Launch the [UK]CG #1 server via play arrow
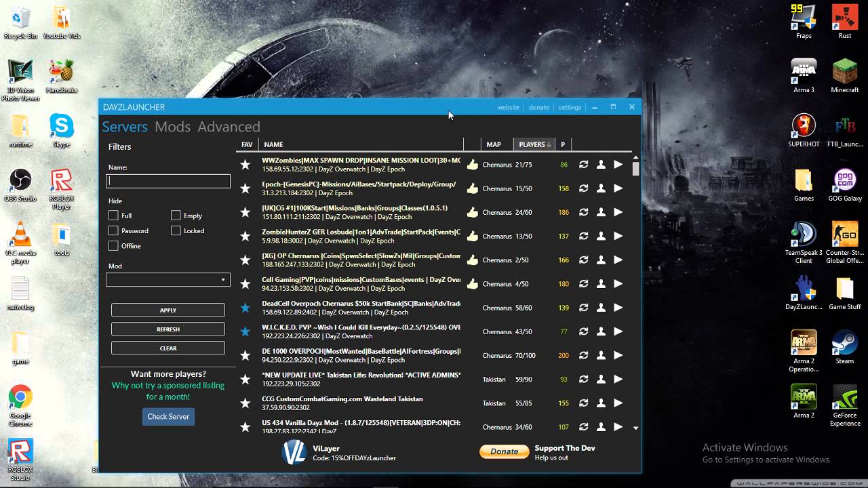This screenshot has width=868, height=488. coord(618,212)
